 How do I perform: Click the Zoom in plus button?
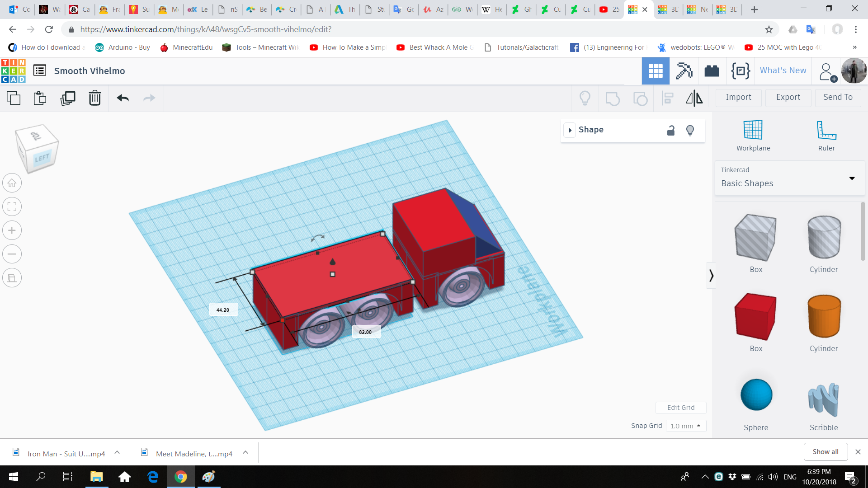12,230
